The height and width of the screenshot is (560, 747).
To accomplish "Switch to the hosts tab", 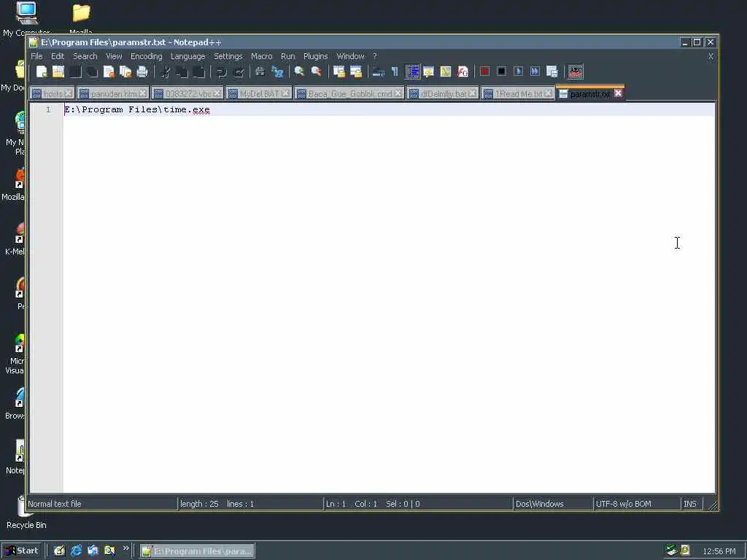I will coord(52,94).
